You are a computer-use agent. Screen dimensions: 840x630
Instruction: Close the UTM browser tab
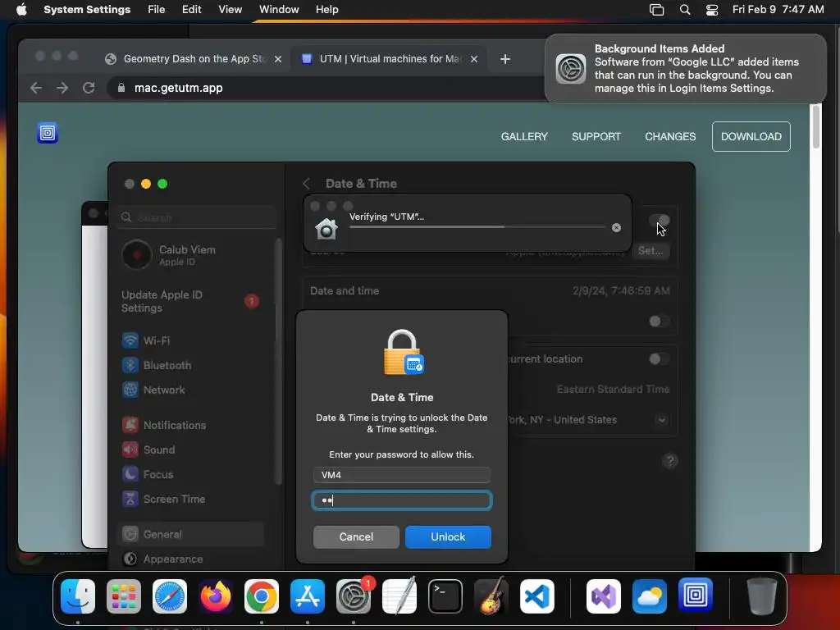point(474,59)
